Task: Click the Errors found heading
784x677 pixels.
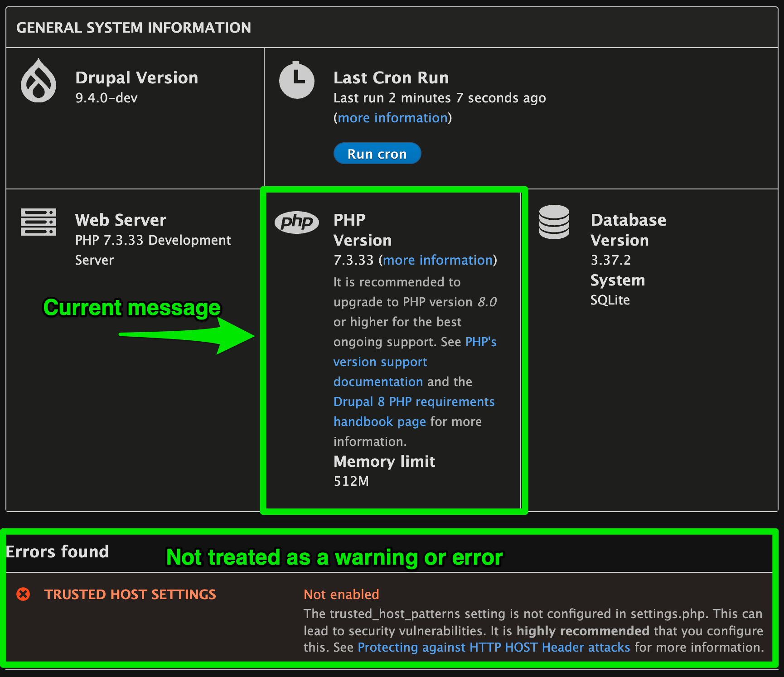Action: pos(58,551)
